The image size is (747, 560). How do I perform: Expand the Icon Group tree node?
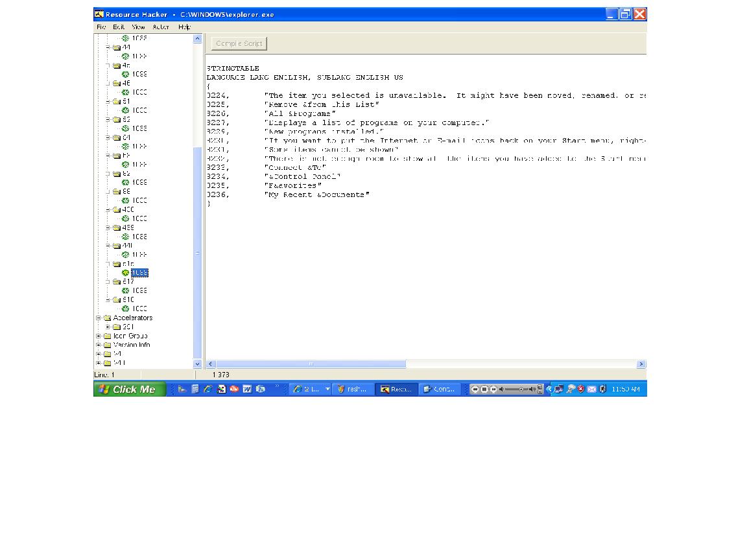tap(99, 336)
